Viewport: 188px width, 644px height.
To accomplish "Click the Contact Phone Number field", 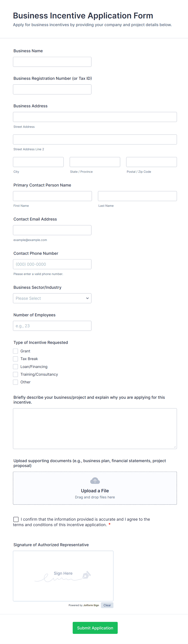I will [52, 264].
